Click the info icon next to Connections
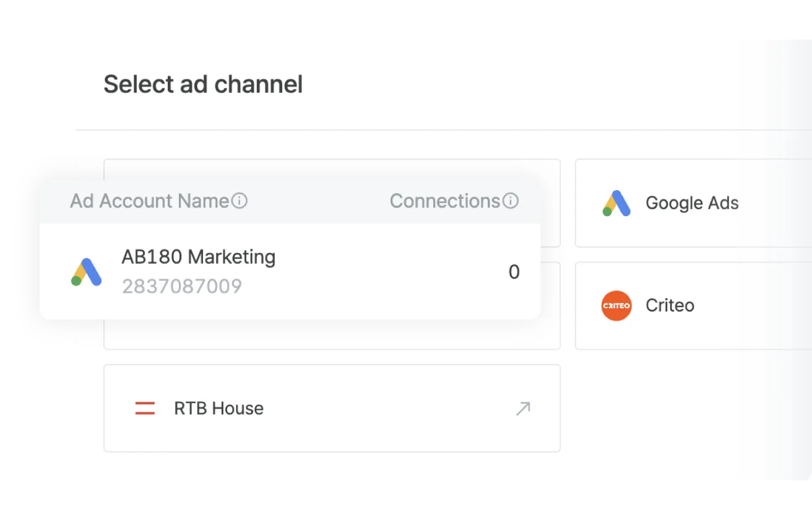This screenshot has width=812, height=520. click(510, 201)
